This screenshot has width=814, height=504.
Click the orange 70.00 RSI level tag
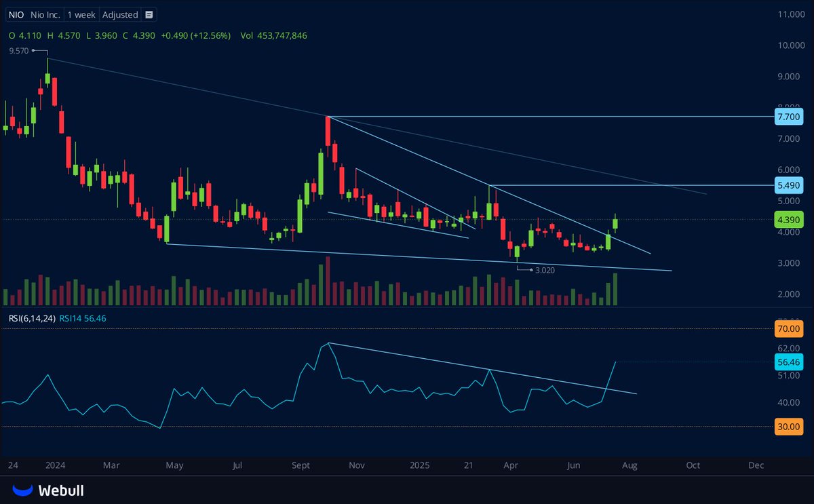(x=789, y=330)
